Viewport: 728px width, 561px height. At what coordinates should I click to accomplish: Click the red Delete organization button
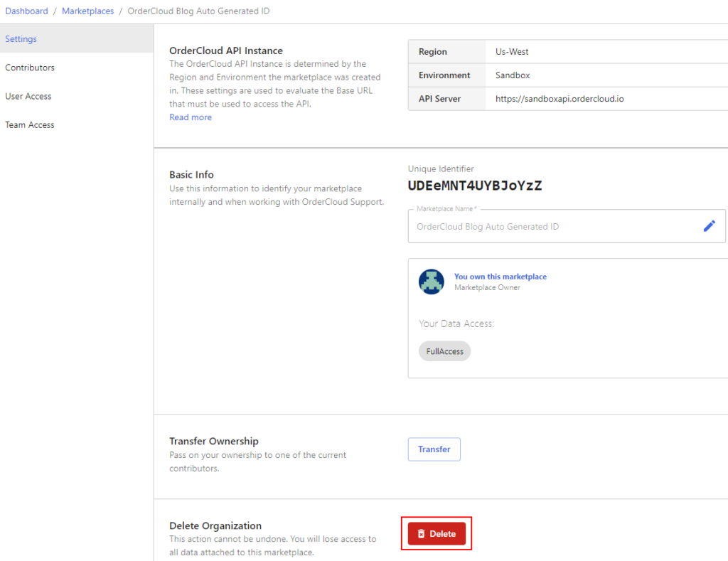click(x=437, y=533)
